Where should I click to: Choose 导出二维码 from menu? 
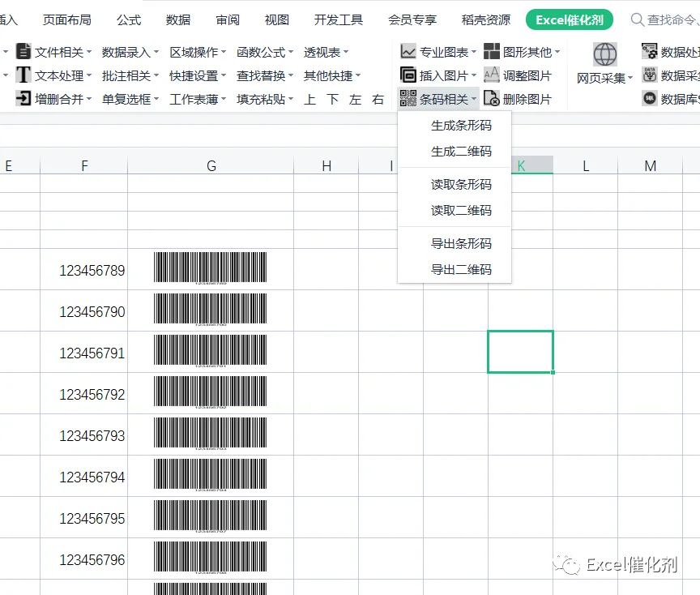[455, 269]
